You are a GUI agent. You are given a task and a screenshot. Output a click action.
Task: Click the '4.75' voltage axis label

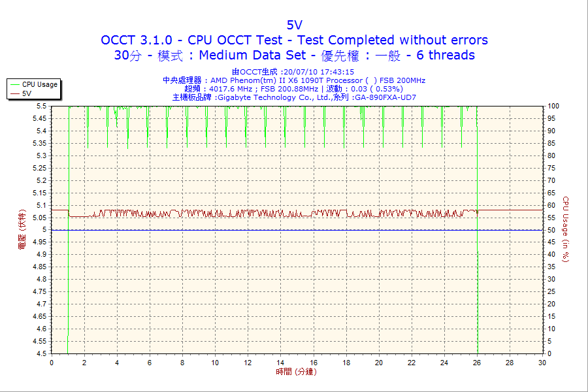click(x=40, y=292)
